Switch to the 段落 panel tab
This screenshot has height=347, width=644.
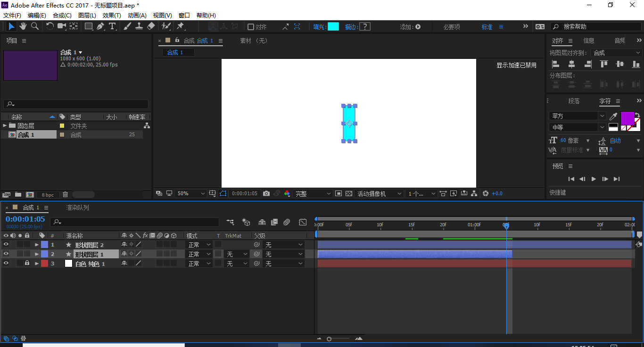tap(574, 101)
